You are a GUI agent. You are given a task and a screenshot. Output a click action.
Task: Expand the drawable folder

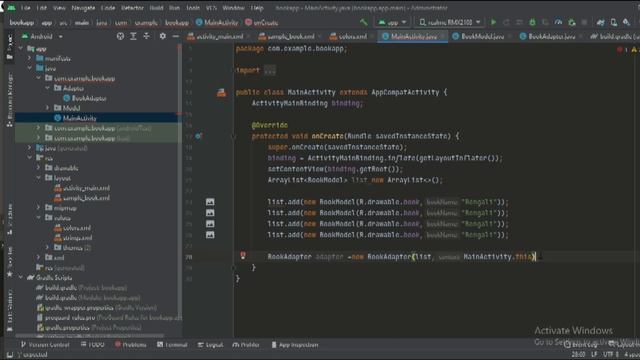tap(38, 168)
